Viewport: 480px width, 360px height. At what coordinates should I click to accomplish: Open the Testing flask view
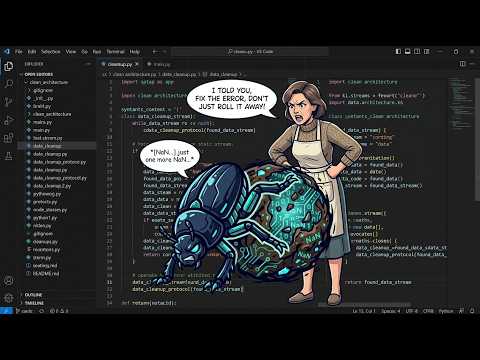click(9, 155)
